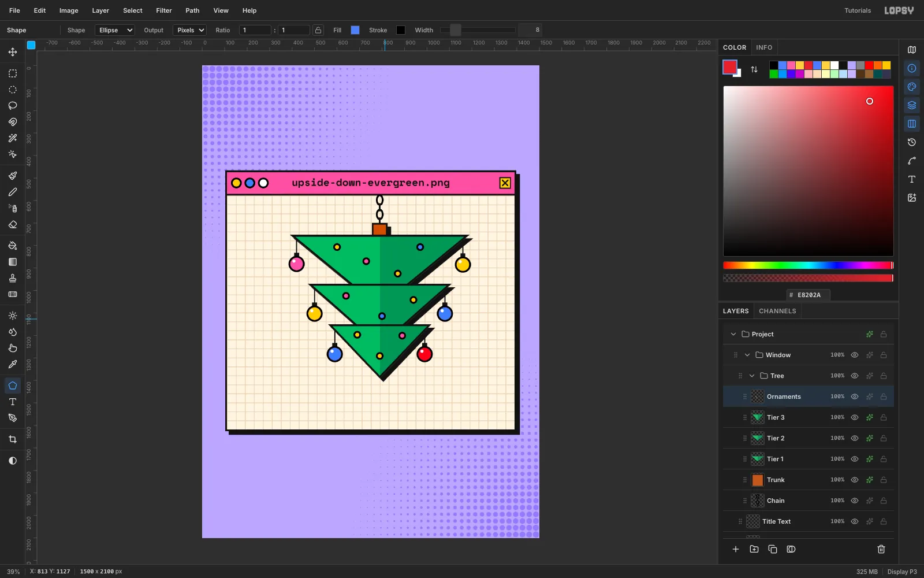The image size is (924, 578).
Task: Select the Dodge brightness tool
Action: [12, 316]
